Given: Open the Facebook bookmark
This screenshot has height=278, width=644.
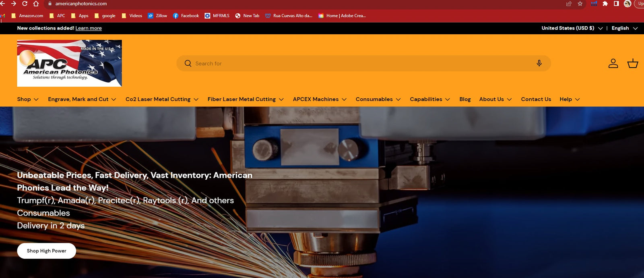Looking at the screenshot, I should 186,16.
